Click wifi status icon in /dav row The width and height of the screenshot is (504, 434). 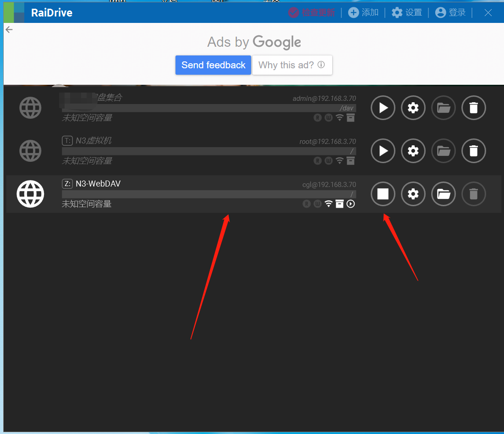(340, 118)
